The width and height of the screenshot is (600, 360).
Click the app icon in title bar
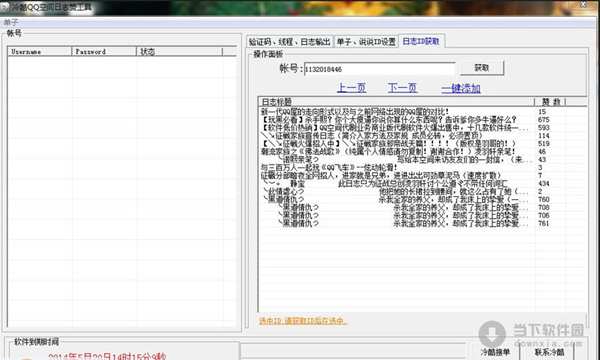tap(5, 7)
